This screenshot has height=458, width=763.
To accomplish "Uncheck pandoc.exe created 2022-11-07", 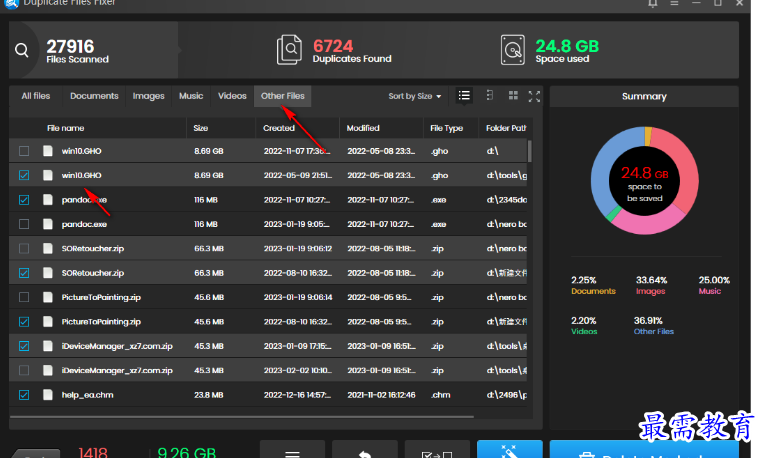I will (24, 200).
